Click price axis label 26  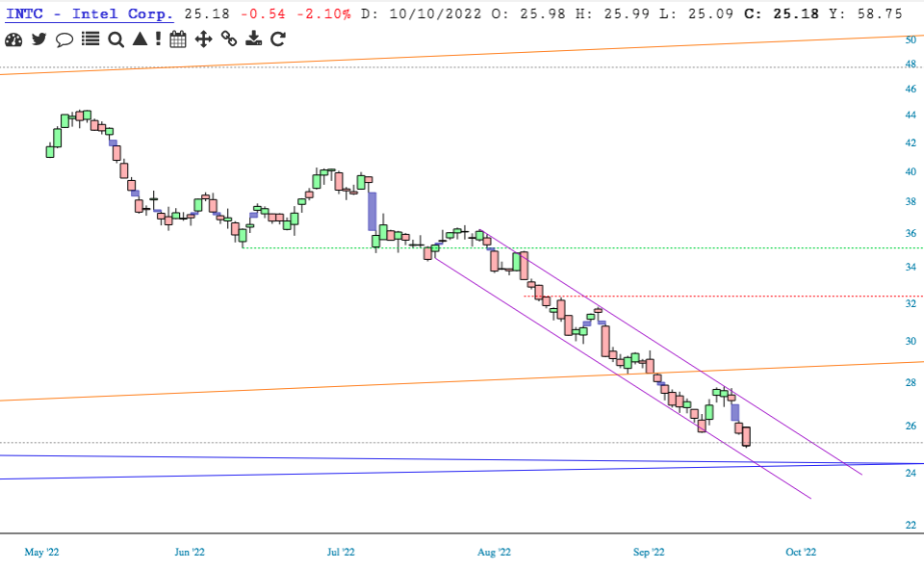(x=911, y=426)
